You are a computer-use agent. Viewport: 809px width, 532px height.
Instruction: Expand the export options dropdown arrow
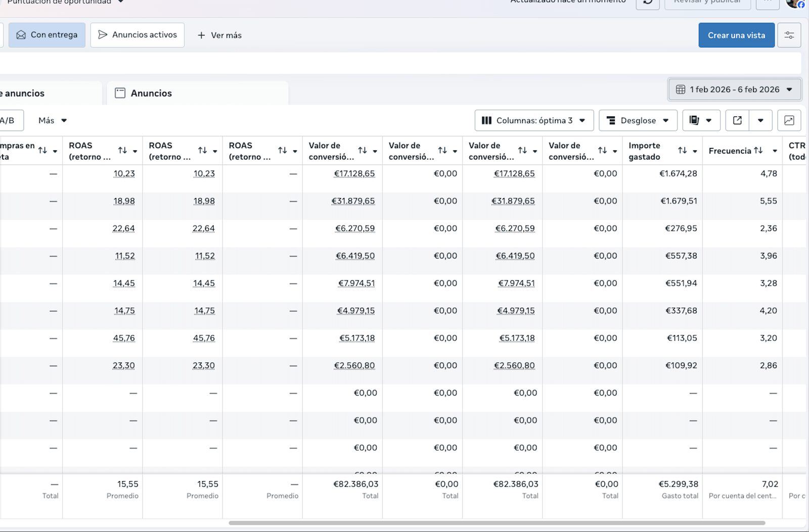[760, 120]
